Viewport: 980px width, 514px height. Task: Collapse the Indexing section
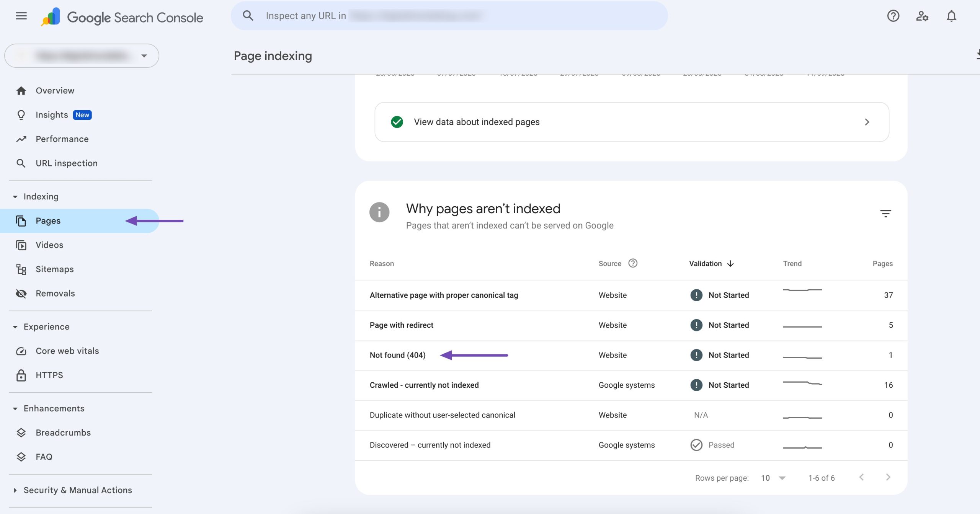click(15, 196)
